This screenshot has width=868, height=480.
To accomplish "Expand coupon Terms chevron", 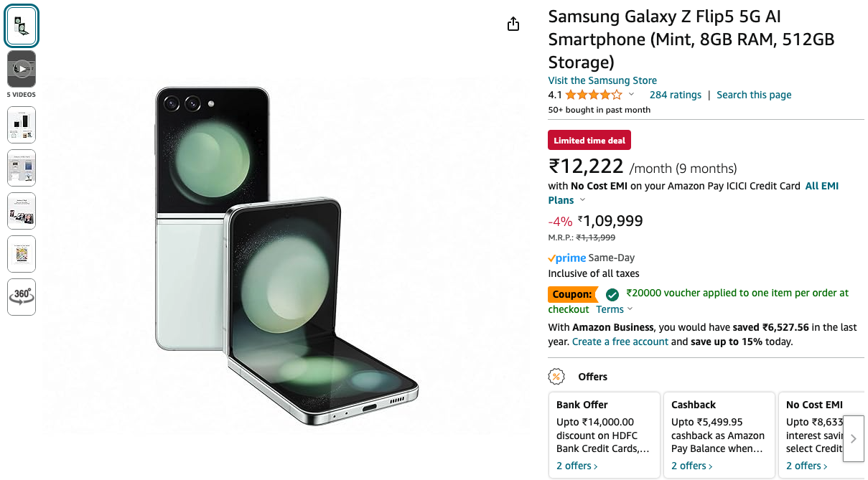I will coord(630,309).
